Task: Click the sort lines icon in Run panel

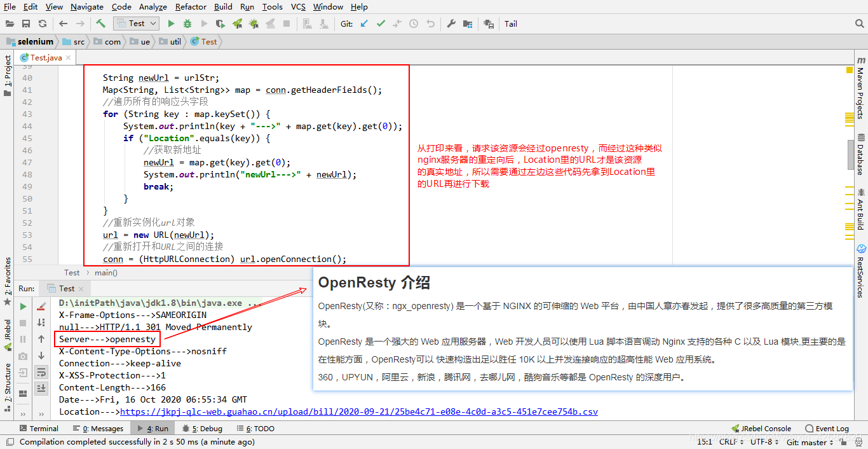Action: point(41,323)
